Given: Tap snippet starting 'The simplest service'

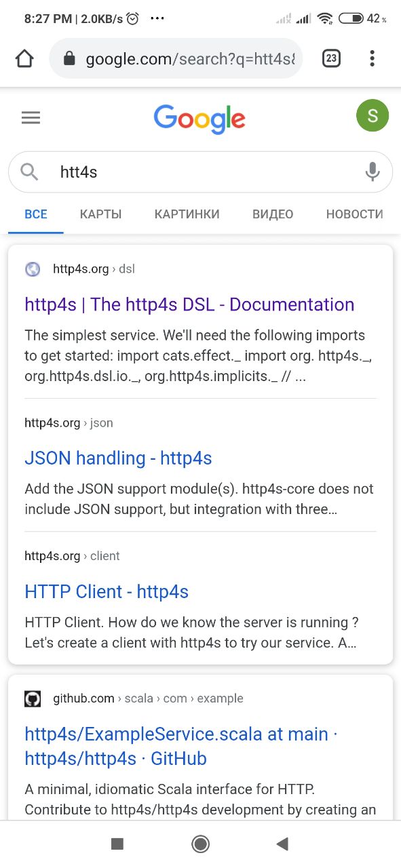Looking at the screenshot, I should [x=199, y=356].
